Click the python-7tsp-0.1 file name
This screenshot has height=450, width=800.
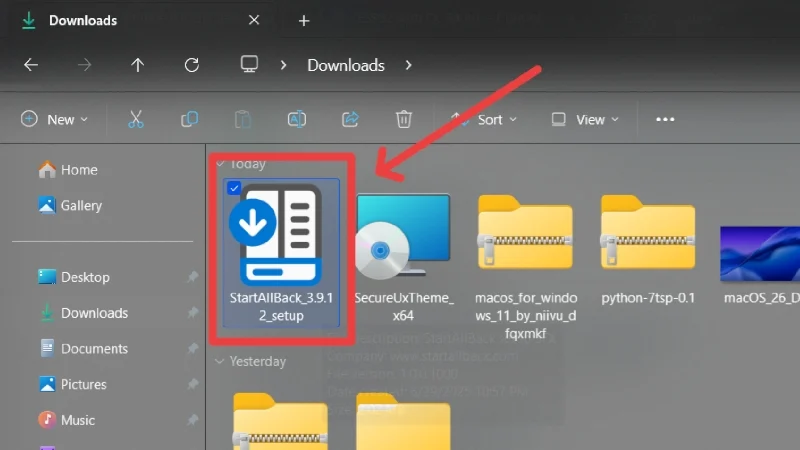click(648, 298)
